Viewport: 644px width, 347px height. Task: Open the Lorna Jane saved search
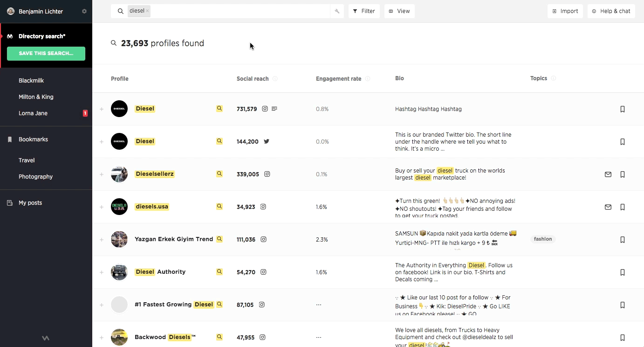tap(33, 113)
